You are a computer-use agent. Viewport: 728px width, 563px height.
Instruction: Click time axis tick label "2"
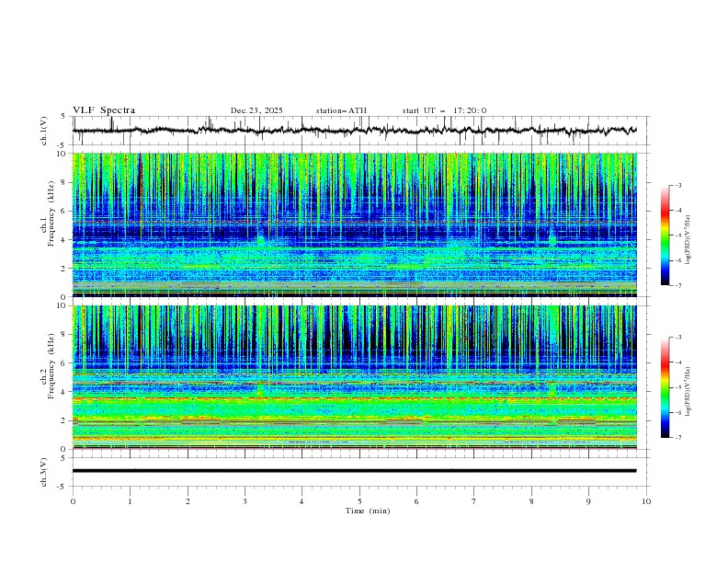[188, 501]
